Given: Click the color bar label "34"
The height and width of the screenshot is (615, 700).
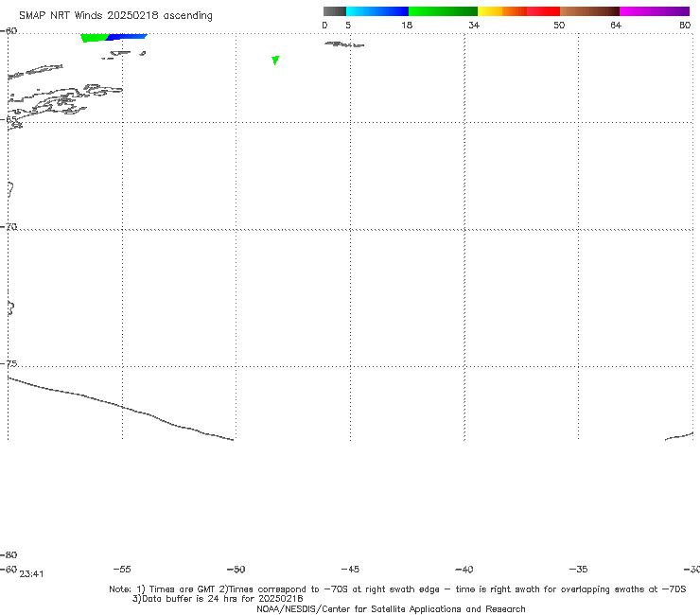Looking at the screenshot, I should [474, 25].
